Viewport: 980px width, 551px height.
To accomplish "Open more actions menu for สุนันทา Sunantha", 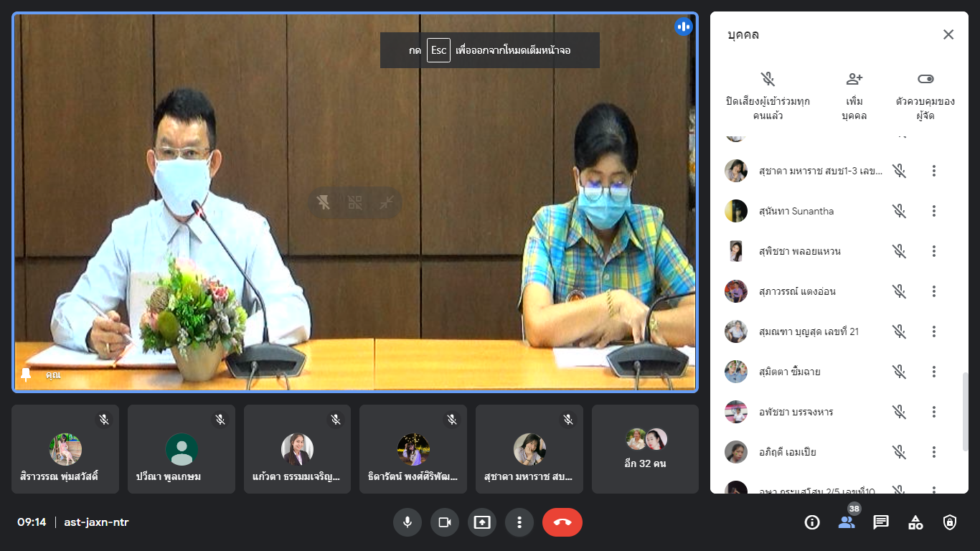I will pyautogui.click(x=934, y=211).
